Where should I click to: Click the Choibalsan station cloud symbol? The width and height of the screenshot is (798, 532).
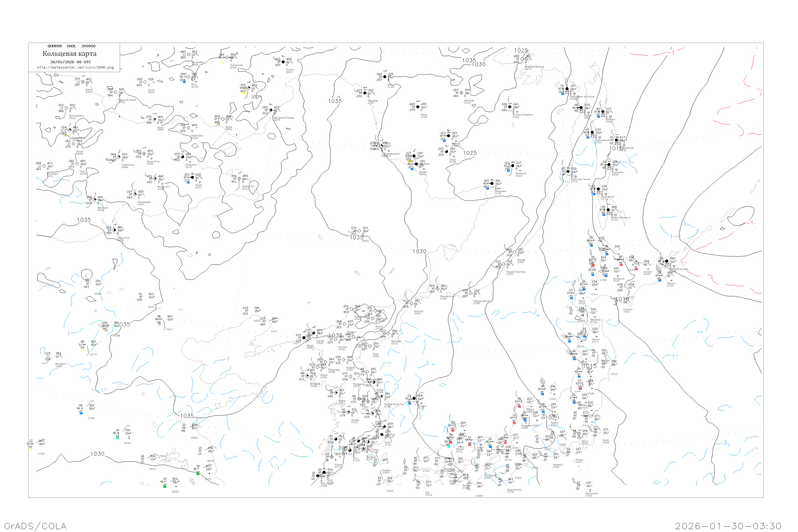(x=182, y=157)
